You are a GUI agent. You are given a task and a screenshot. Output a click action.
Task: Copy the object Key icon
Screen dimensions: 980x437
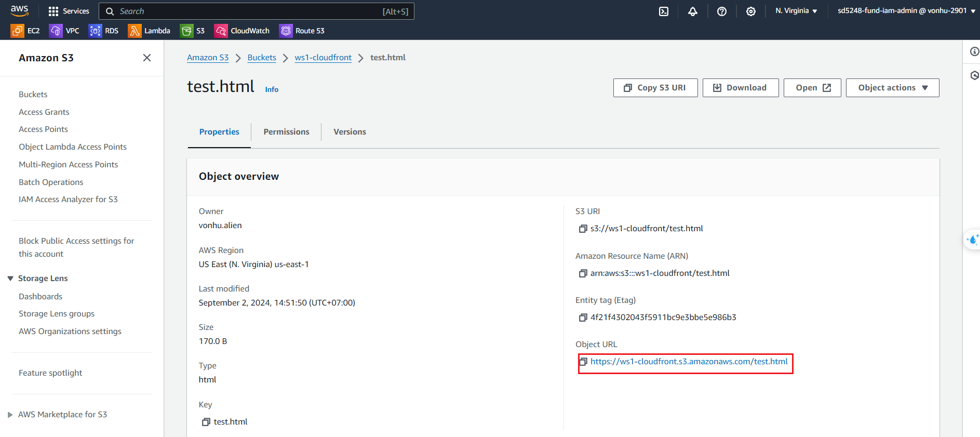coord(206,422)
